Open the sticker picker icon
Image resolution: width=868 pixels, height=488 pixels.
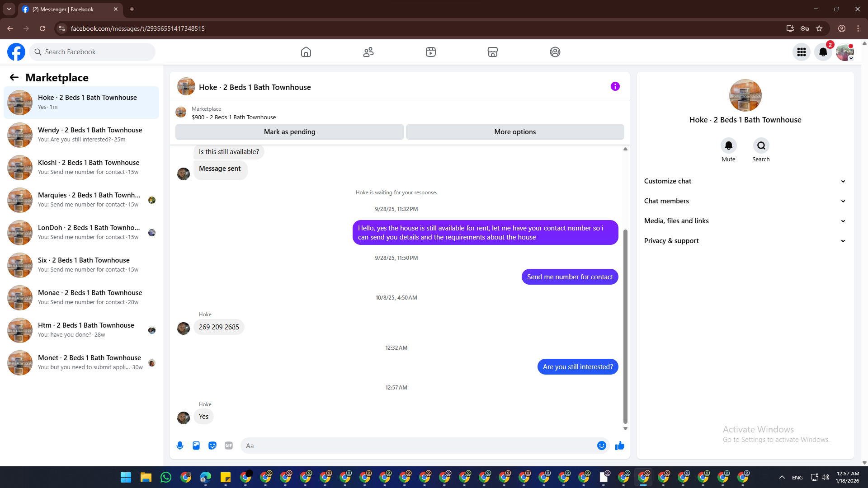pos(212,446)
